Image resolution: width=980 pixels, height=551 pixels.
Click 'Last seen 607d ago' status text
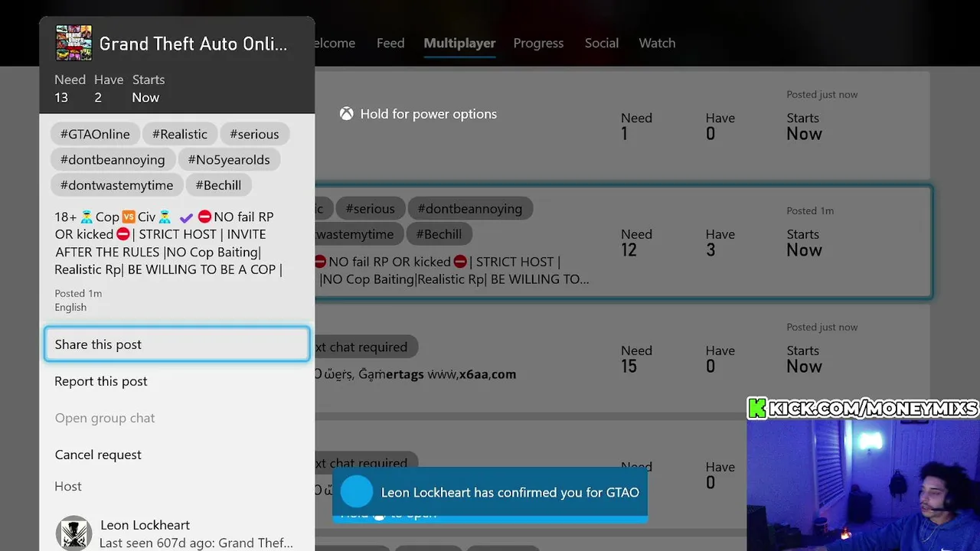[x=197, y=543]
